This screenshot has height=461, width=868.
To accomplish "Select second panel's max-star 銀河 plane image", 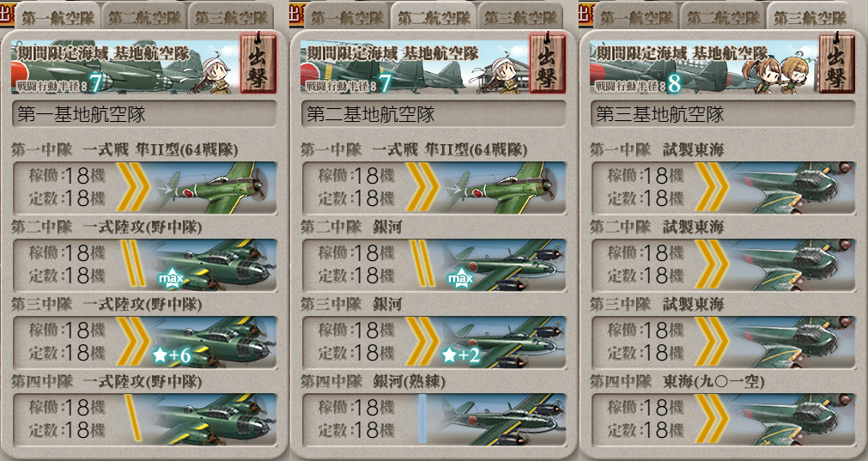I will 504,265.
